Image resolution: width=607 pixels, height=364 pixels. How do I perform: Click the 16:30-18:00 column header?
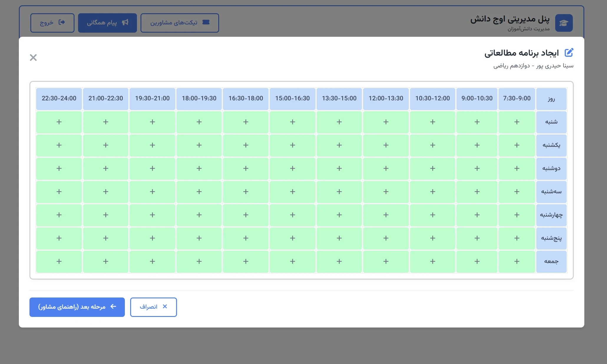[x=246, y=99]
